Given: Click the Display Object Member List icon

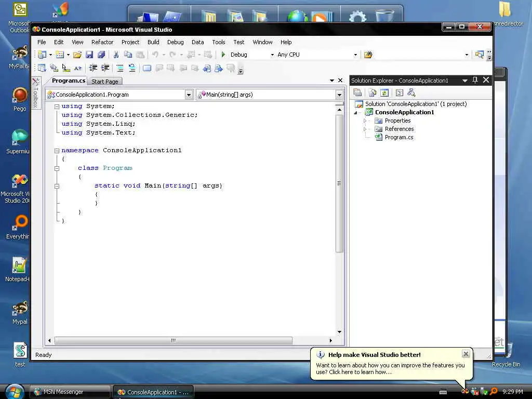Looking at the screenshot, I should [x=42, y=68].
